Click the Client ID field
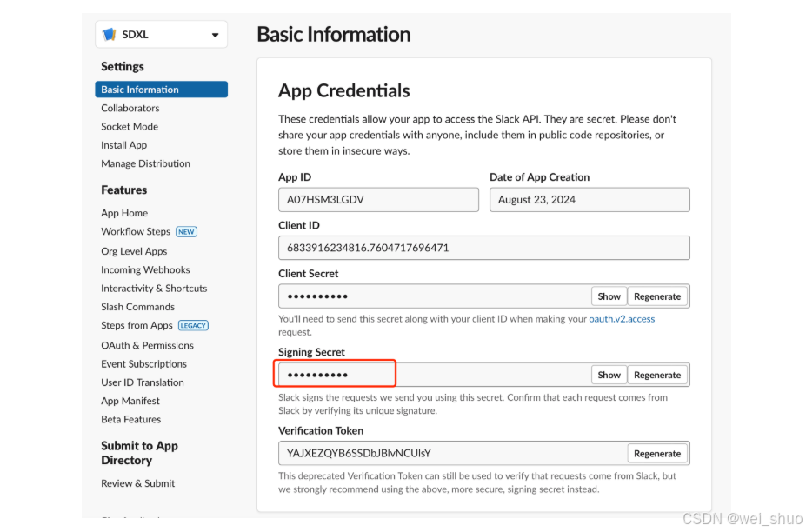 (x=484, y=248)
